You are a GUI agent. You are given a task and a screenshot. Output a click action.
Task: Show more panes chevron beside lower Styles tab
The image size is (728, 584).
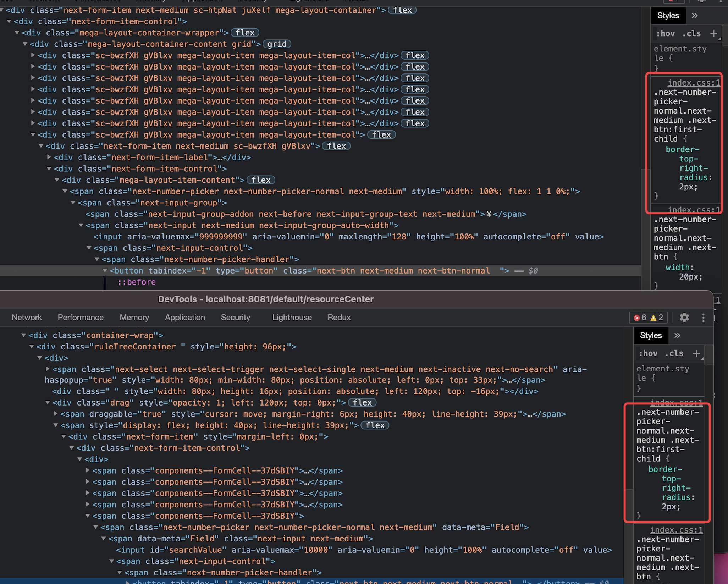tap(677, 336)
